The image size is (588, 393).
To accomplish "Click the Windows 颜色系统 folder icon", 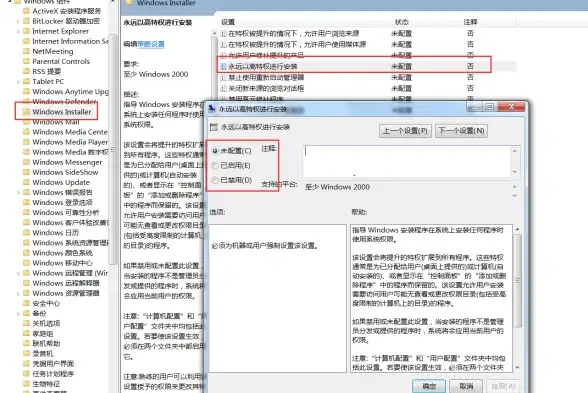I will pos(26,253).
